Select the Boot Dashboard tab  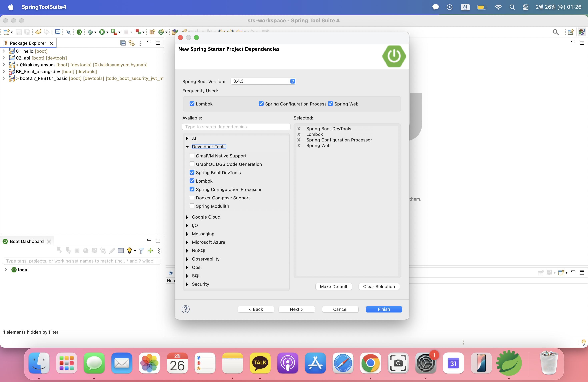tap(27, 241)
